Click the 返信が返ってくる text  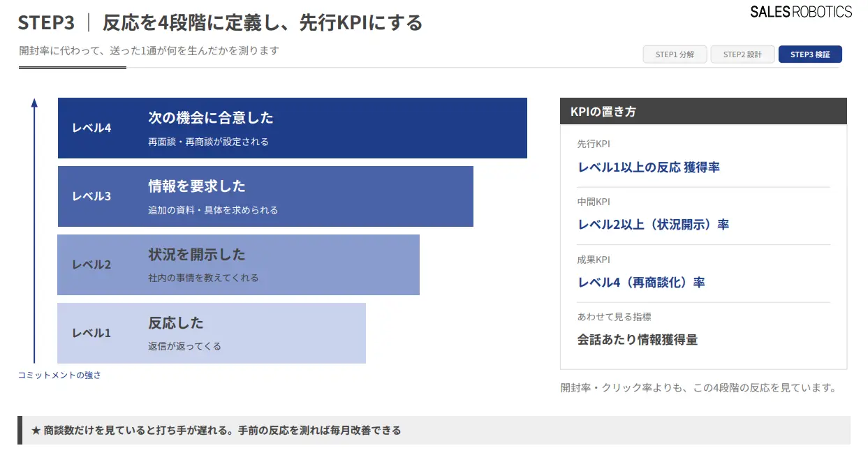click(184, 346)
